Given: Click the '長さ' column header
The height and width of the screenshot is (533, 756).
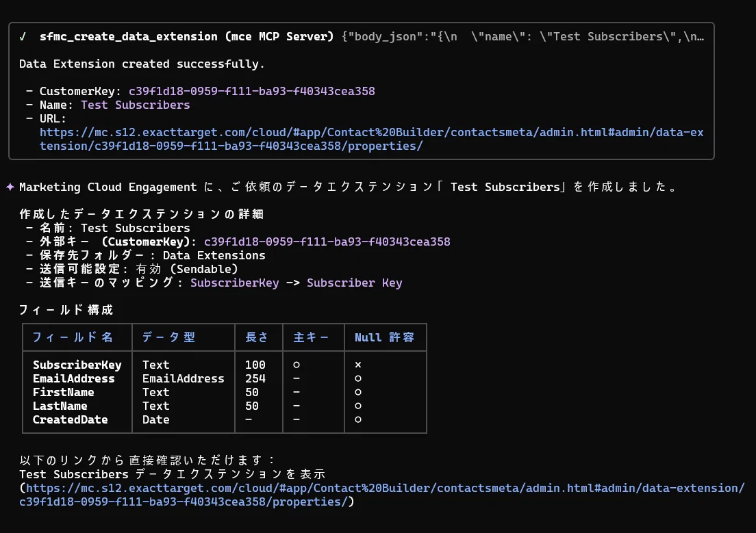Looking at the screenshot, I should click(257, 337).
